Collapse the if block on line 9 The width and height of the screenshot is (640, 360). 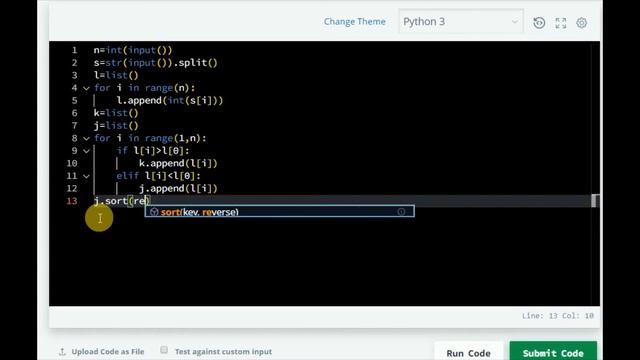(x=86, y=151)
